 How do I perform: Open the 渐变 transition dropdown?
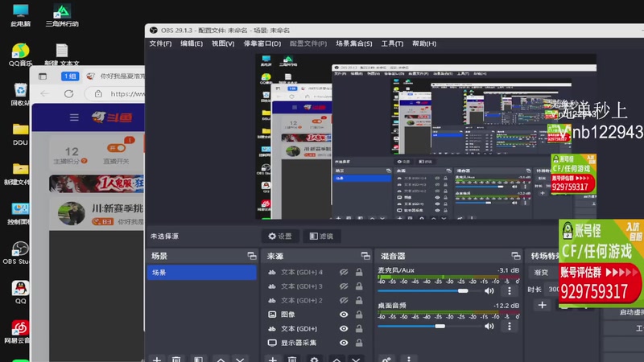tap(544, 273)
